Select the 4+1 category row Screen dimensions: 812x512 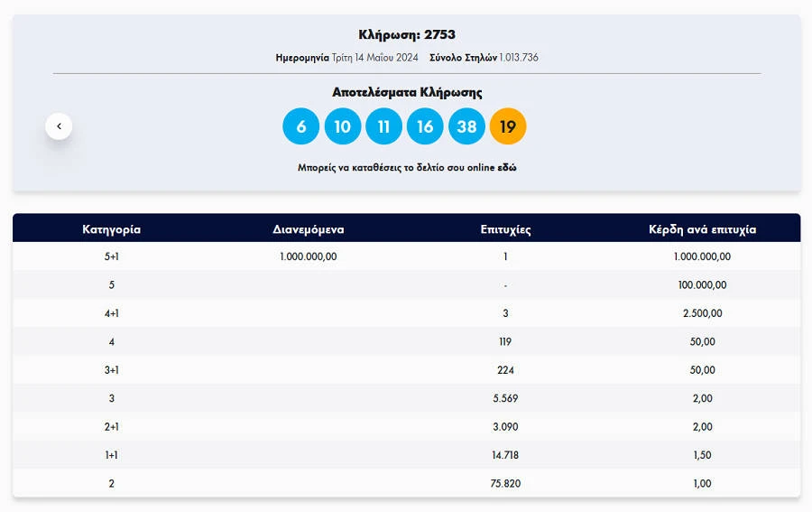coord(111,313)
